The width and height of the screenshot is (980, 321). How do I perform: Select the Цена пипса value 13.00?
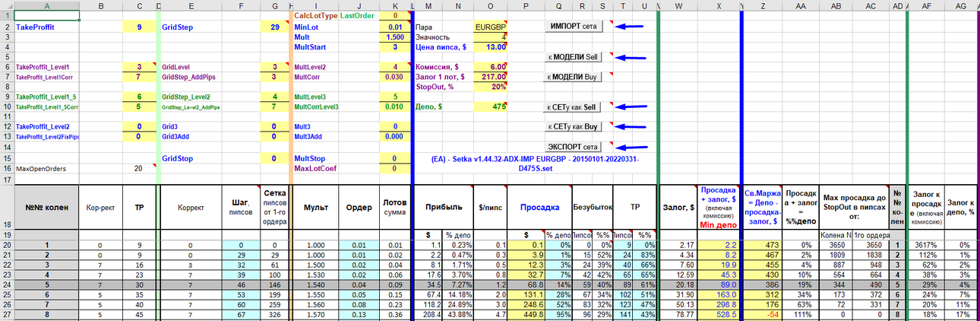pyautogui.click(x=490, y=46)
